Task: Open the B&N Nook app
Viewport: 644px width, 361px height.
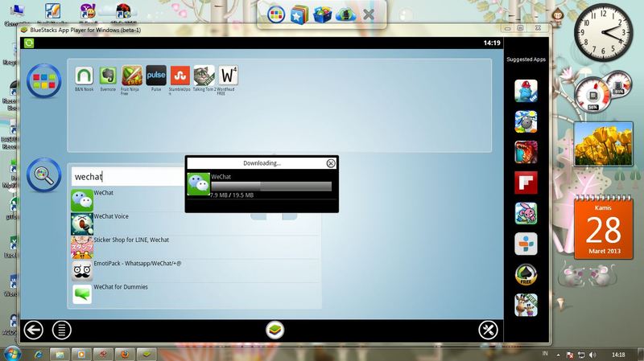Action: [x=84, y=76]
